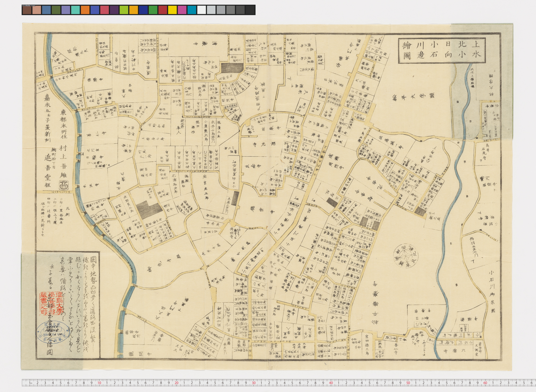Screen dimensions: 536x392
Task: Click the red 30 mark on the ruler
Action: coord(254,383)
